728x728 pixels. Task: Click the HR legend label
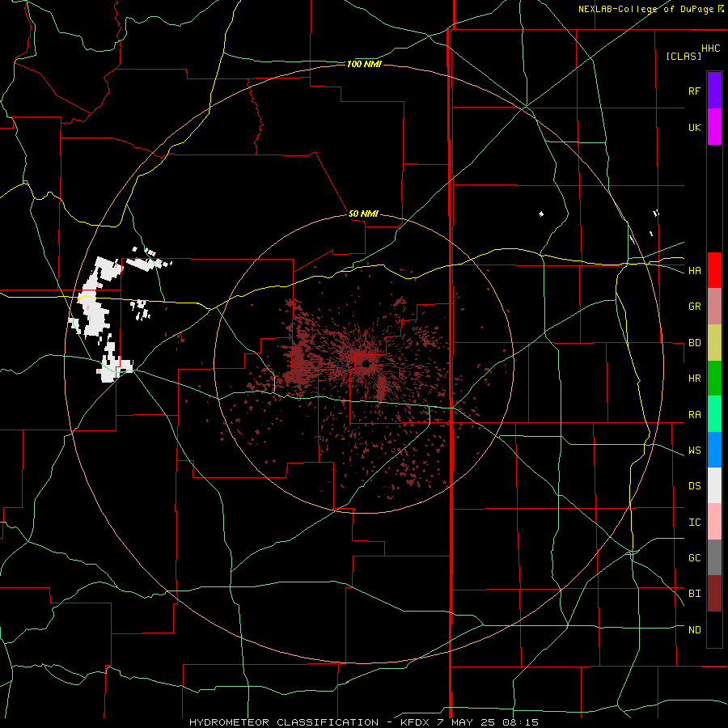point(694,379)
